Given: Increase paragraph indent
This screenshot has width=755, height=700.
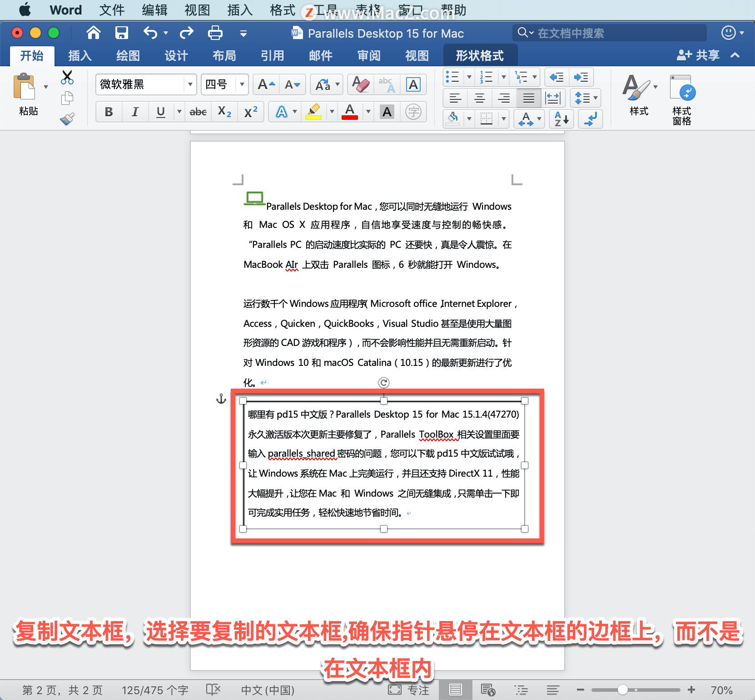Looking at the screenshot, I should 581,77.
